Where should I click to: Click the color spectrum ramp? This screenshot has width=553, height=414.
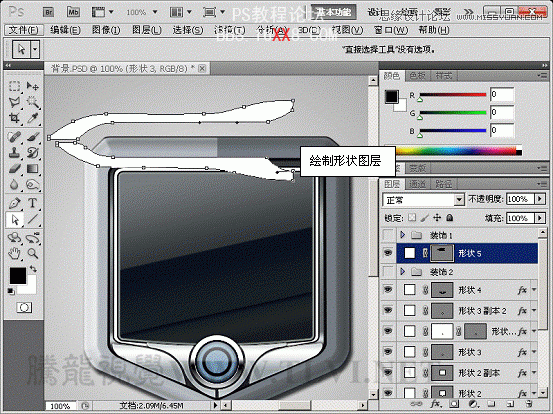pos(457,151)
